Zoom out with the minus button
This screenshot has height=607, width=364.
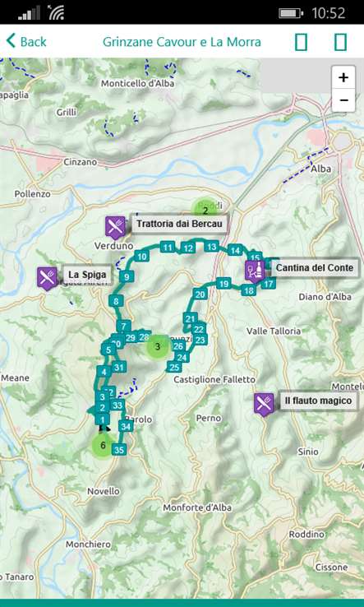[x=343, y=100]
